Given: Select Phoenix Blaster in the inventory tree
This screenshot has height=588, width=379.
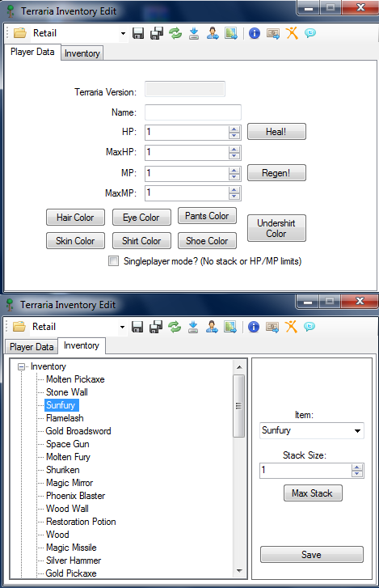Looking at the screenshot, I should [x=76, y=496].
